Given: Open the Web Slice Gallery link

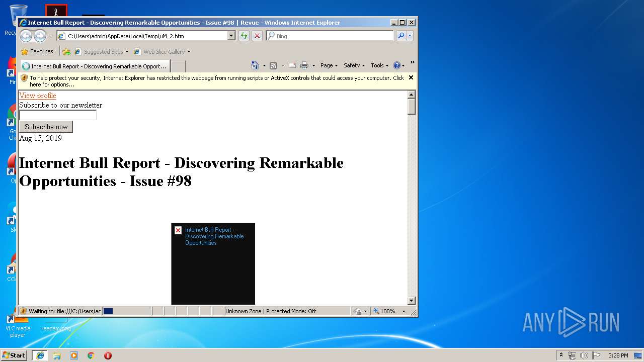Looking at the screenshot, I should coord(162,51).
